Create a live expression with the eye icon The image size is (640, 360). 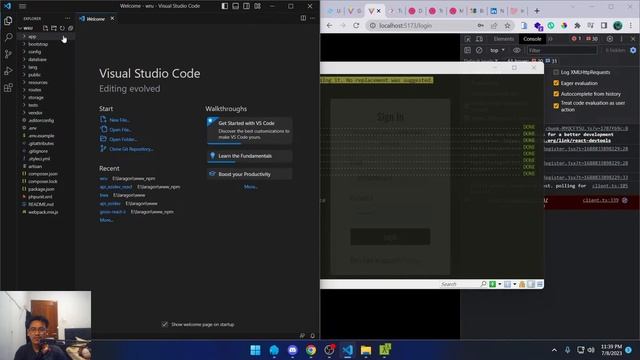(x=517, y=50)
